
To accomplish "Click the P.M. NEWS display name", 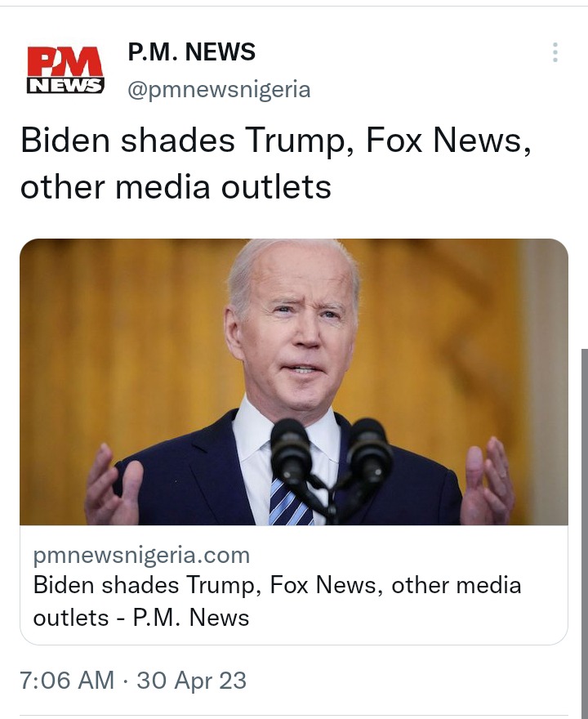I will [192, 51].
